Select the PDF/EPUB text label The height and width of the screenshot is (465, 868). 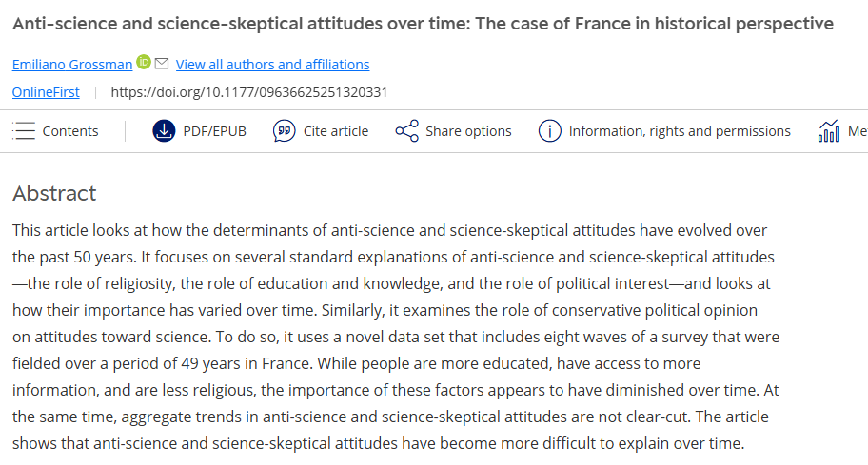[214, 131]
